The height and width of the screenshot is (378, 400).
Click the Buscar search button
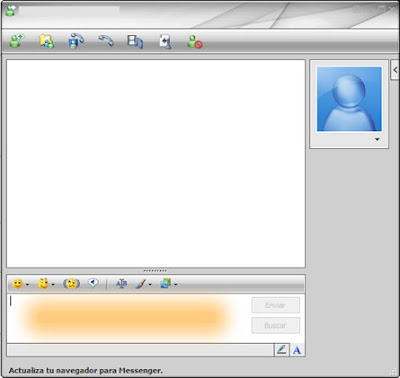pyautogui.click(x=275, y=325)
